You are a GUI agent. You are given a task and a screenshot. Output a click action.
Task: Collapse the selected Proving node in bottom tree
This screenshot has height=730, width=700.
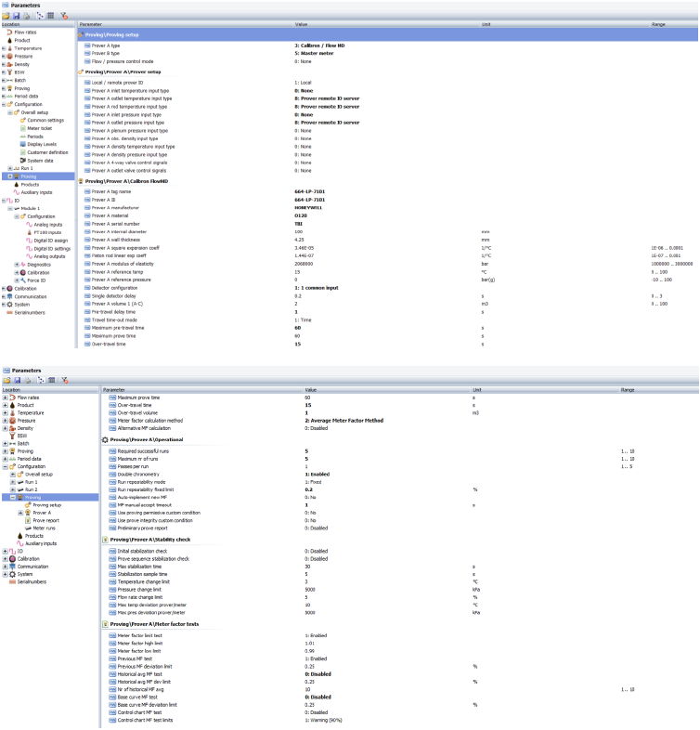tap(13, 497)
